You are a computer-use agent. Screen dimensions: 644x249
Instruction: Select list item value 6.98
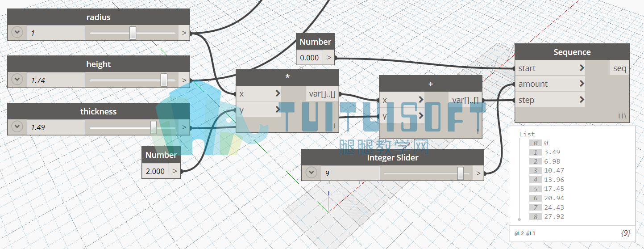(x=552, y=161)
